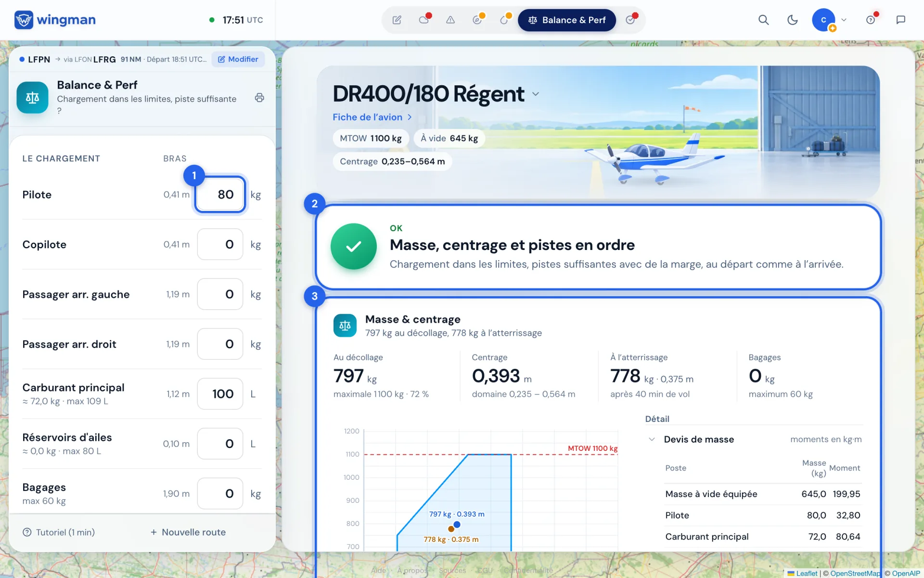Print the Balance & Perf sheet

(x=259, y=98)
